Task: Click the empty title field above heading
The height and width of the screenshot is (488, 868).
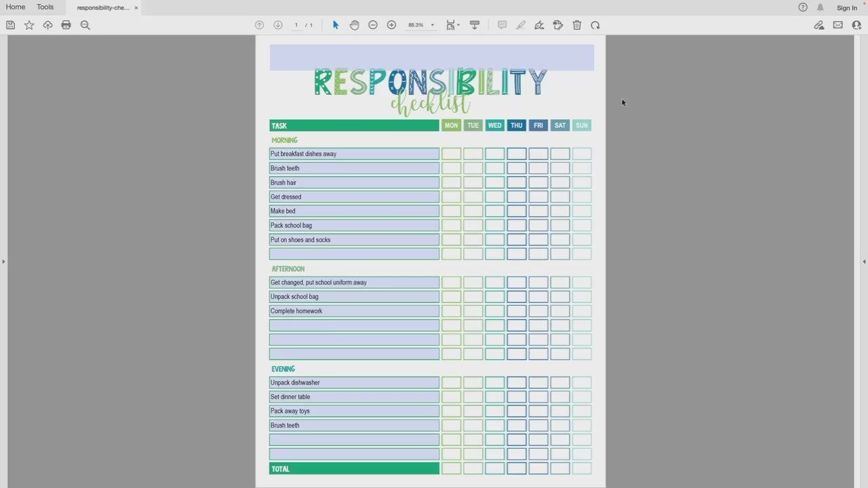Action: click(431, 57)
